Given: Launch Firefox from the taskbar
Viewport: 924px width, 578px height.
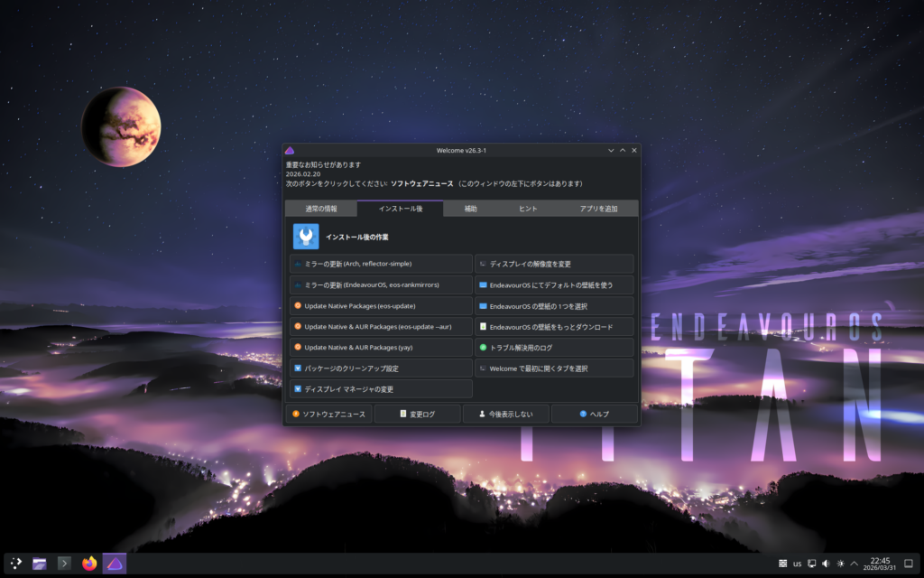Looking at the screenshot, I should (89, 564).
